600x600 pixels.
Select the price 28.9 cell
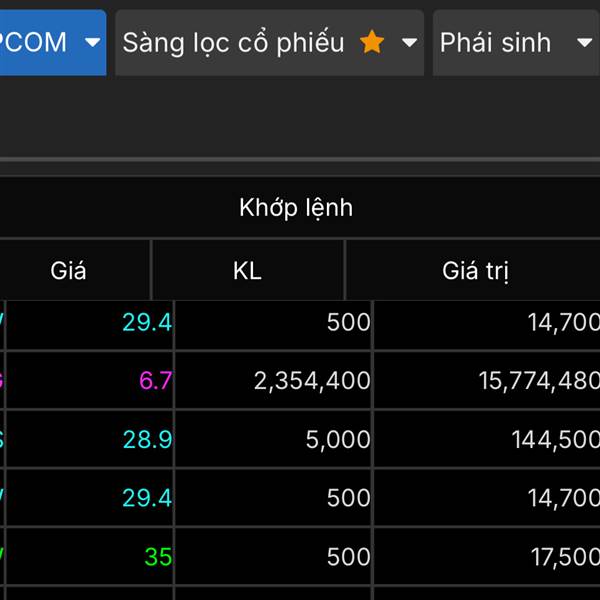coord(147,439)
